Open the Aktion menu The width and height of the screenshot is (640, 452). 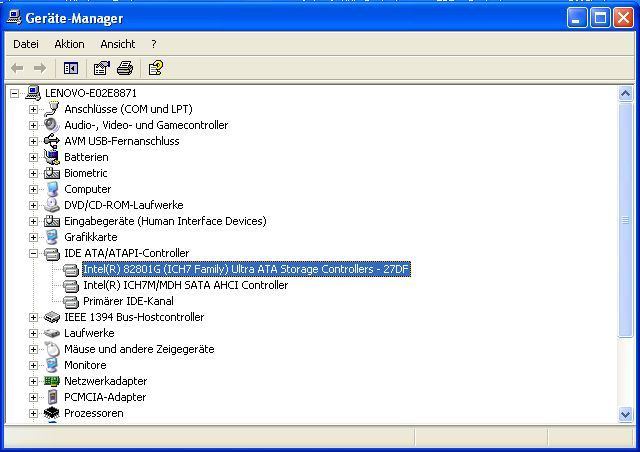coord(69,44)
